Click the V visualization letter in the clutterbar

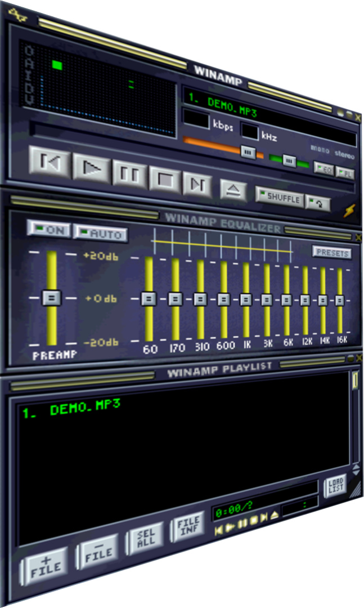pos(29,99)
